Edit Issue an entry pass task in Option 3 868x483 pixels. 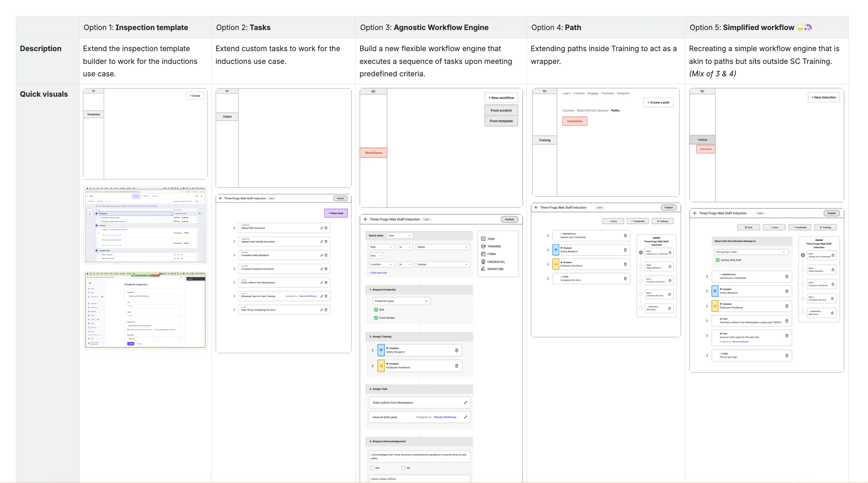click(466, 417)
